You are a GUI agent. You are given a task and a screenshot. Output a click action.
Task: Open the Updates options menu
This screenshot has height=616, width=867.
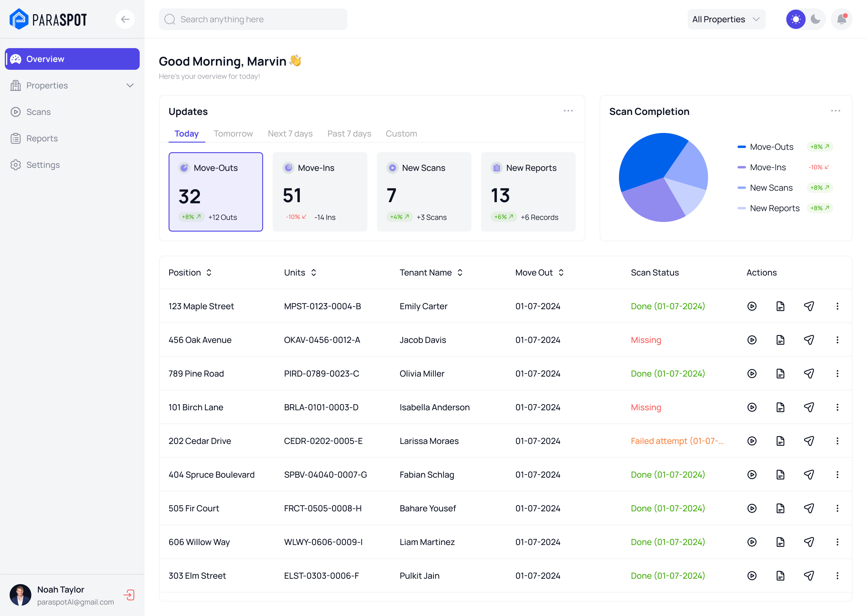(x=568, y=110)
